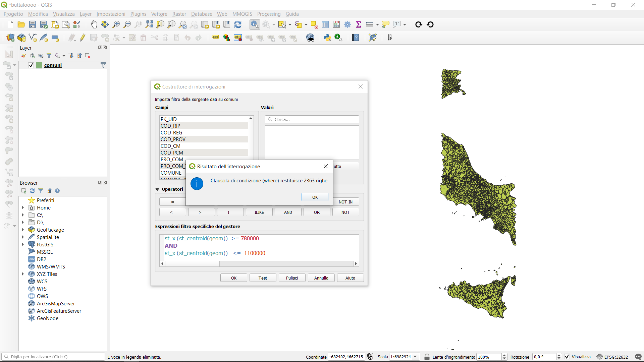Open the Scala dropdown list
Image resolution: width=644 pixels, height=362 pixels.
click(x=415, y=357)
